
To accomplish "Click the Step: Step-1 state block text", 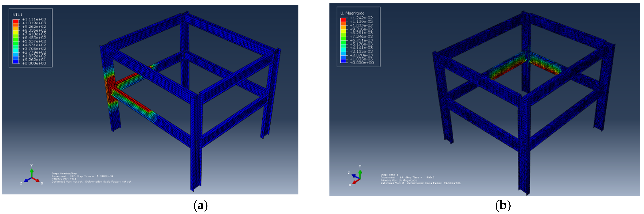I will pyautogui.click(x=389, y=175).
